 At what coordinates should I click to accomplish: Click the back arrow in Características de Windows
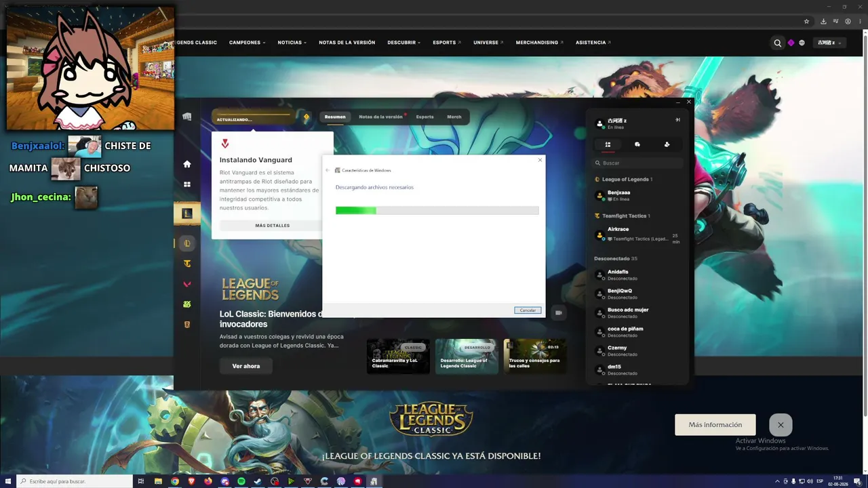pyautogui.click(x=328, y=170)
